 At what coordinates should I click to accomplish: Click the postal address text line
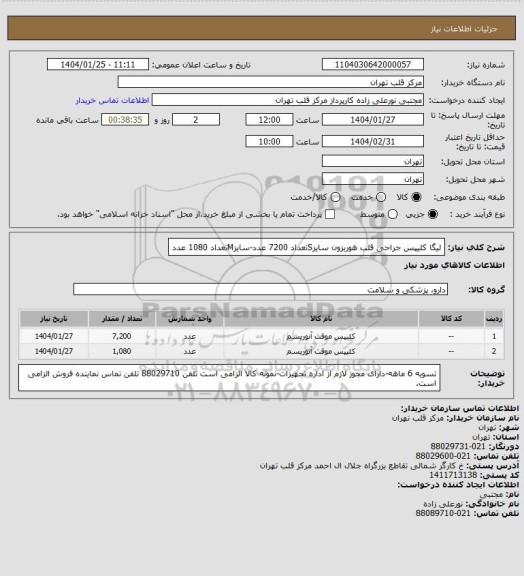(390, 465)
